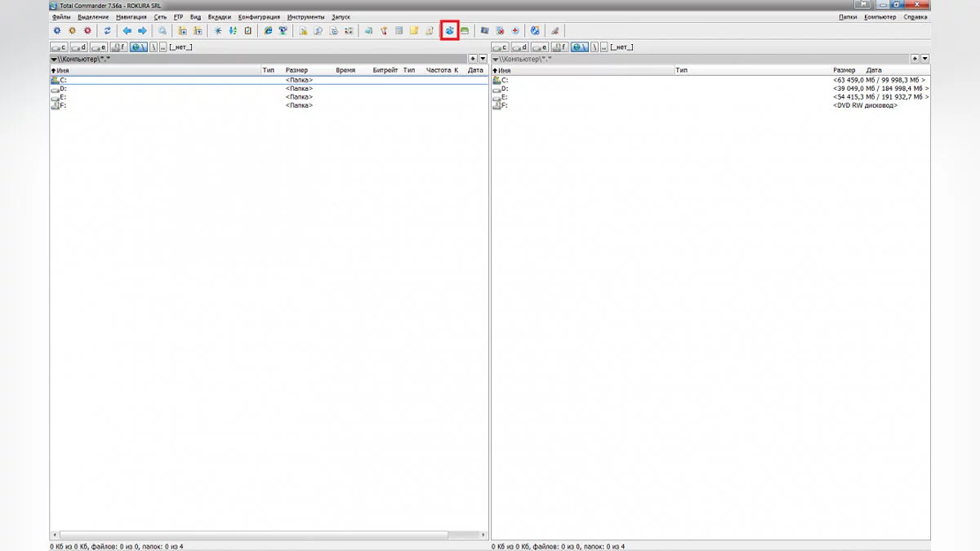Click the red gear toolbar icon
980x551 pixels.
(87, 31)
